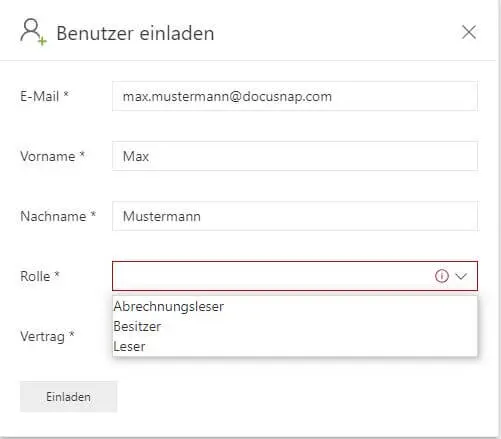Click the Nachname field with Mustermann
Image resolution: width=501 pixels, height=439 pixels.
(x=295, y=216)
